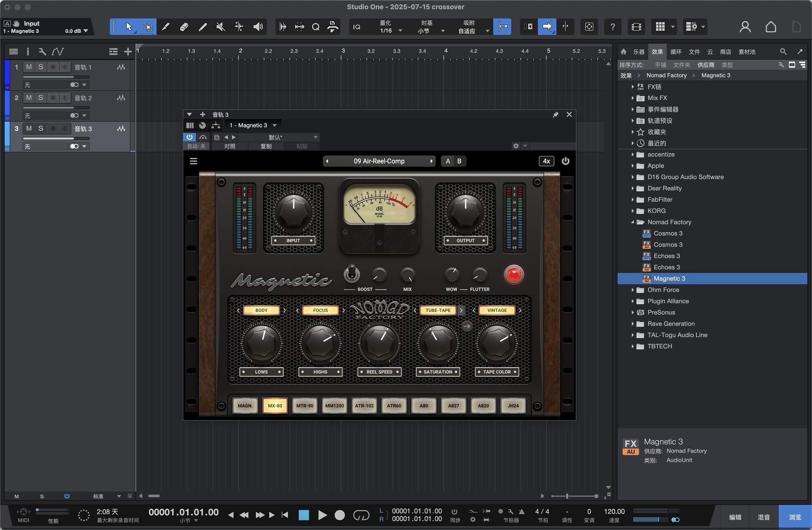Open track list hamburger icon
Screen dimensions: 812x530
(x=14, y=52)
